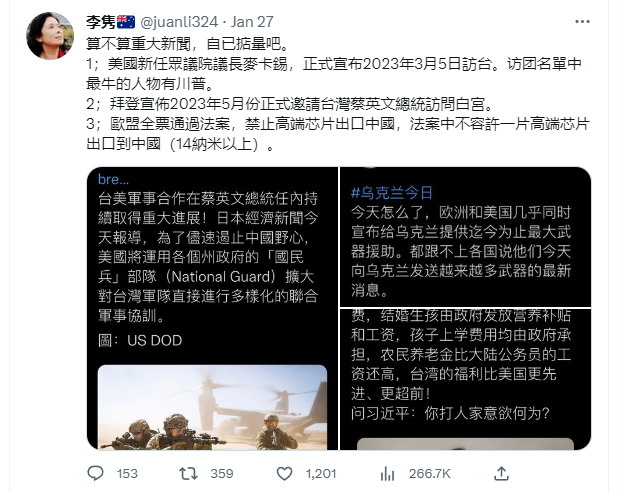The height and width of the screenshot is (493, 627).
Task: Click the share upload icon
Action: click(x=501, y=474)
